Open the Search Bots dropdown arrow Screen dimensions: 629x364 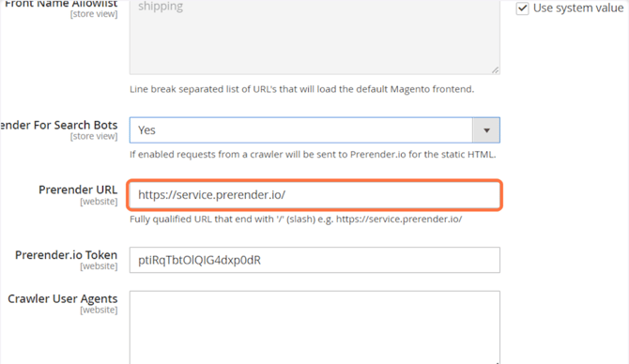tap(486, 130)
